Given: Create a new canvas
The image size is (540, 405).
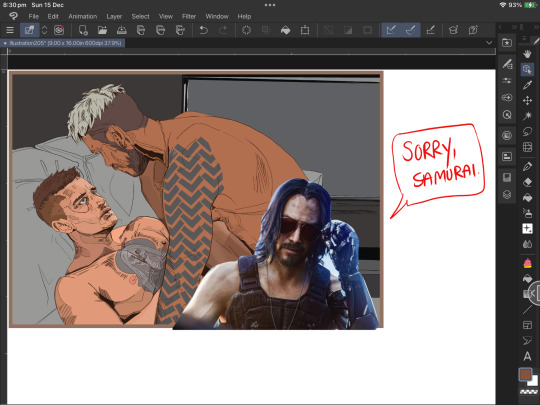Looking at the screenshot, I should 83,30.
